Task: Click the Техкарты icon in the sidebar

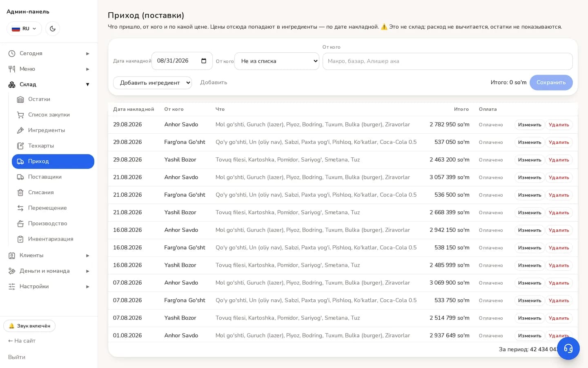Action: [x=20, y=146]
